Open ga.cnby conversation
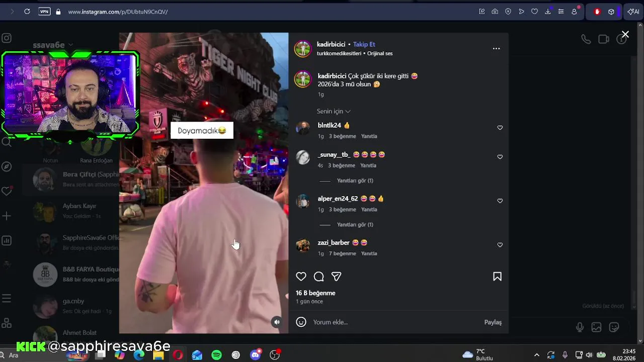 70,306
